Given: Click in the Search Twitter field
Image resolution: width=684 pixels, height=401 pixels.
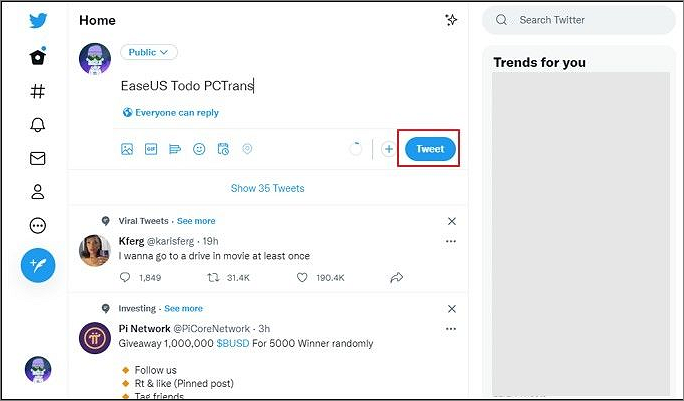Looking at the screenshot, I should [580, 20].
